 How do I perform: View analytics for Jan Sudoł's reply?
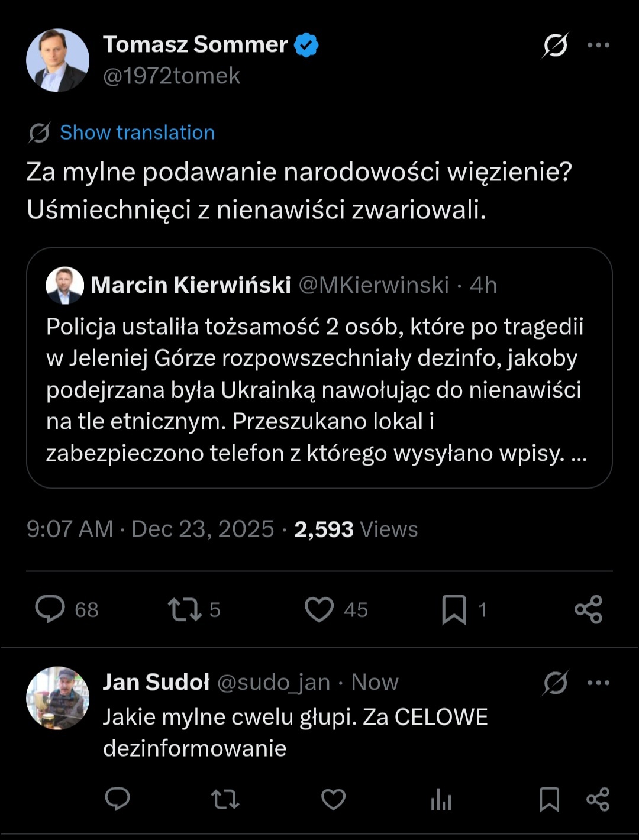[441, 801]
